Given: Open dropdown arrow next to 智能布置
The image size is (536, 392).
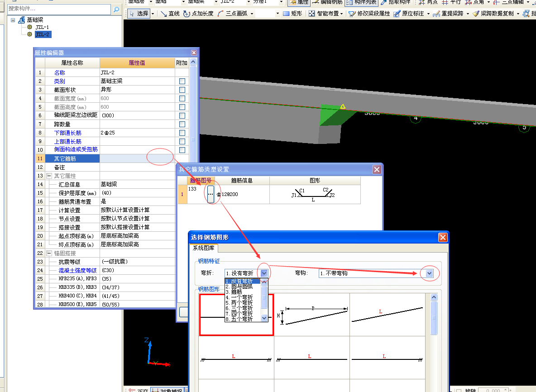Looking at the screenshot, I should pos(341,14).
